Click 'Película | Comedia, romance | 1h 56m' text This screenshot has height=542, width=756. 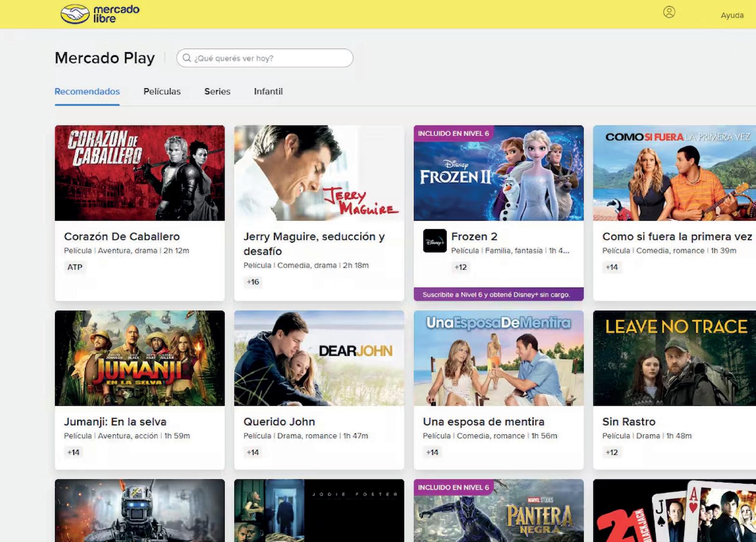(490, 436)
